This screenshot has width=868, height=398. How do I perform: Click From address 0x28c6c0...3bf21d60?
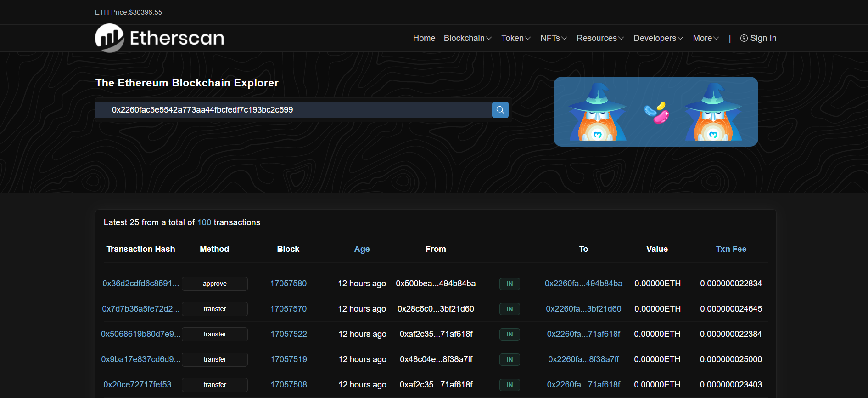pyautogui.click(x=436, y=309)
